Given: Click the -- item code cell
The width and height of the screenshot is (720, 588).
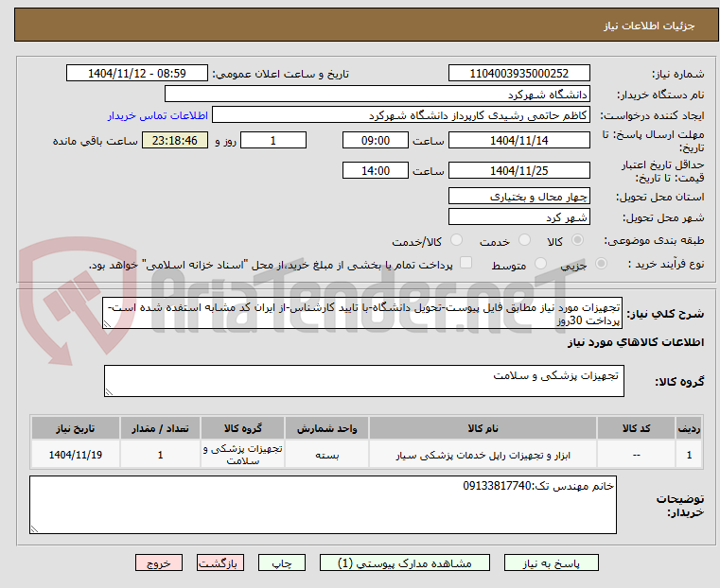Looking at the screenshot, I should pos(636,454).
